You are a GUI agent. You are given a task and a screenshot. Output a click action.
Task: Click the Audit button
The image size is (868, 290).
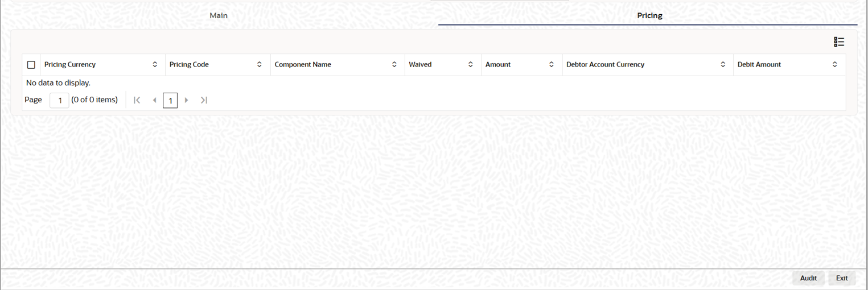[x=808, y=278]
